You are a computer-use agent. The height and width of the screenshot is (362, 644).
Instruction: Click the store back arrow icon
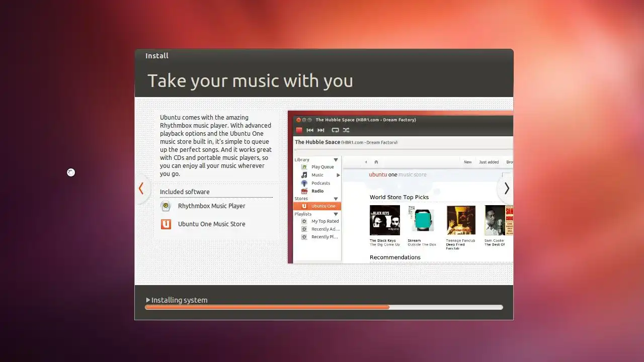click(366, 162)
